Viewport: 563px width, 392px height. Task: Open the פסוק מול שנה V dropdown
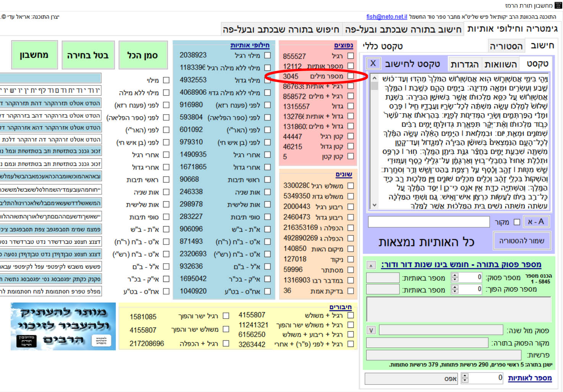[x=370, y=330]
